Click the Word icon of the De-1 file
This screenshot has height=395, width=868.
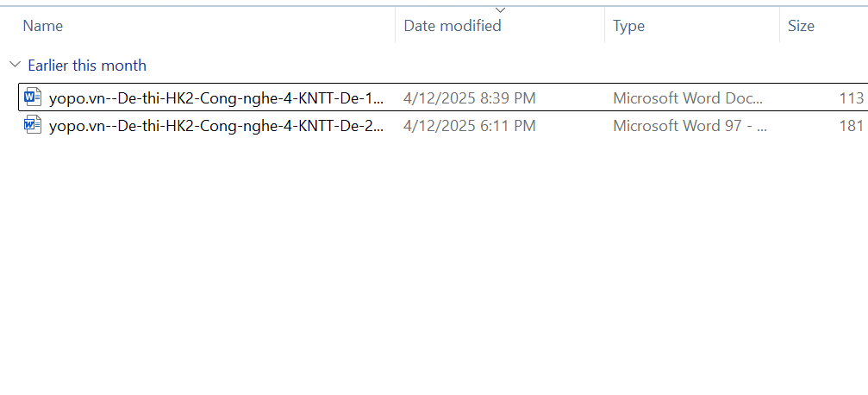click(33, 97)
